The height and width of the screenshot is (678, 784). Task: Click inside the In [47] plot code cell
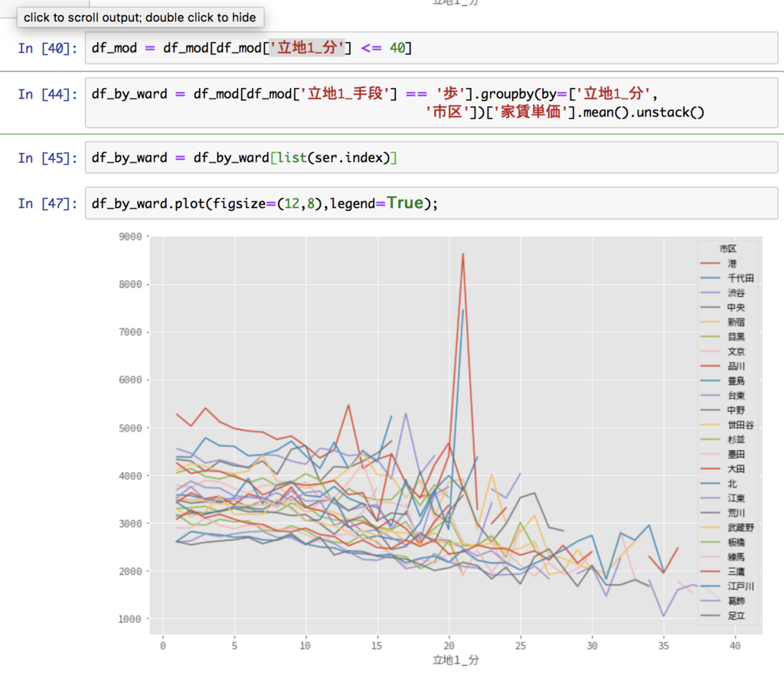[431, 204]
